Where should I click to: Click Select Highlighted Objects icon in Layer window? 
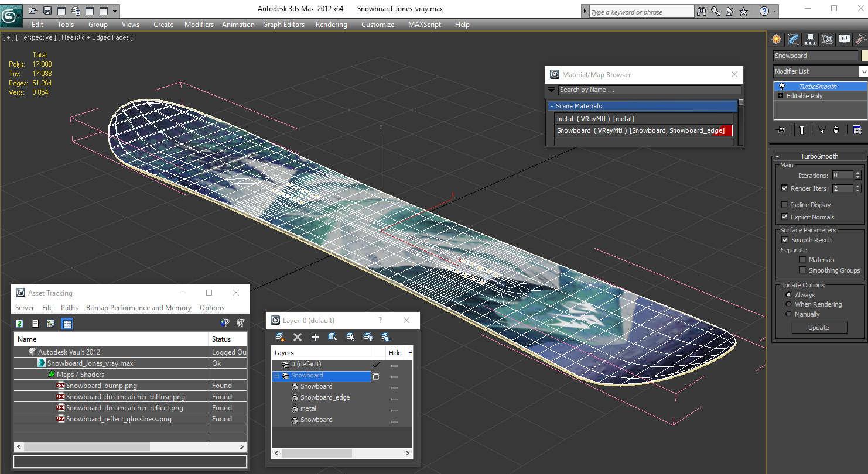coord(333,337)
